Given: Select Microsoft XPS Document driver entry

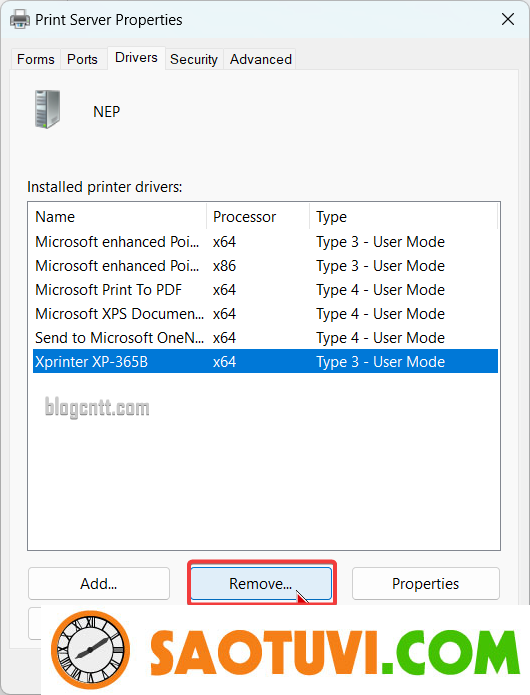Looking at the screenshot, I should coord(265,314).
